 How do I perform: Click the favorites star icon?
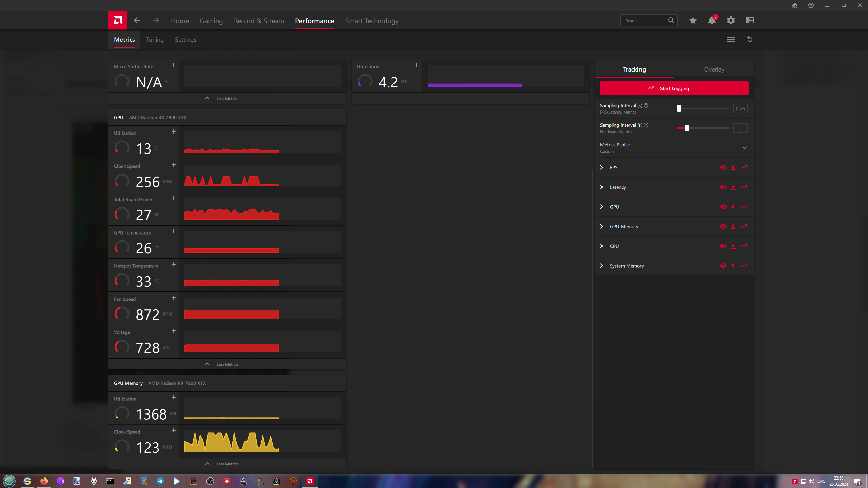tap(693, 20)
